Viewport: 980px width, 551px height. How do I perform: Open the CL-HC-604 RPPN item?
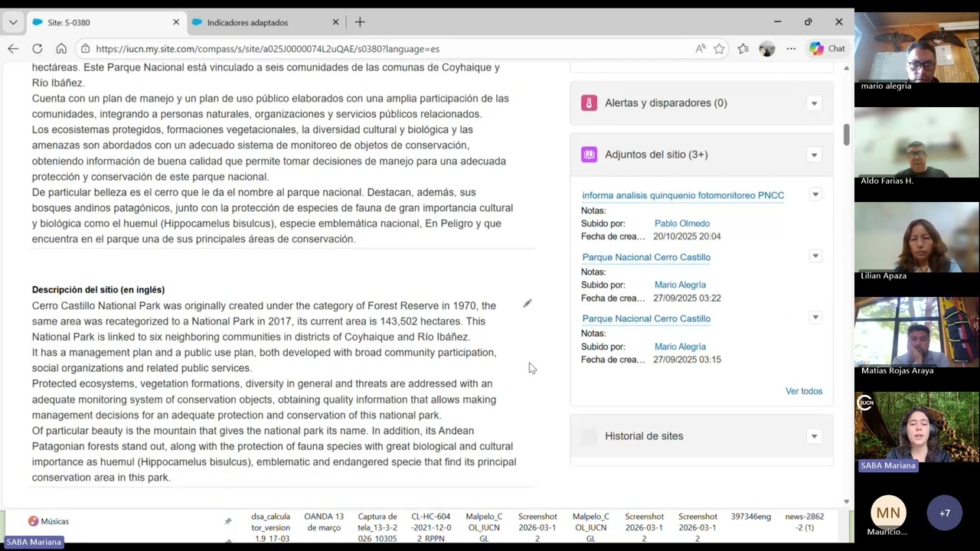tap(430, 527)
